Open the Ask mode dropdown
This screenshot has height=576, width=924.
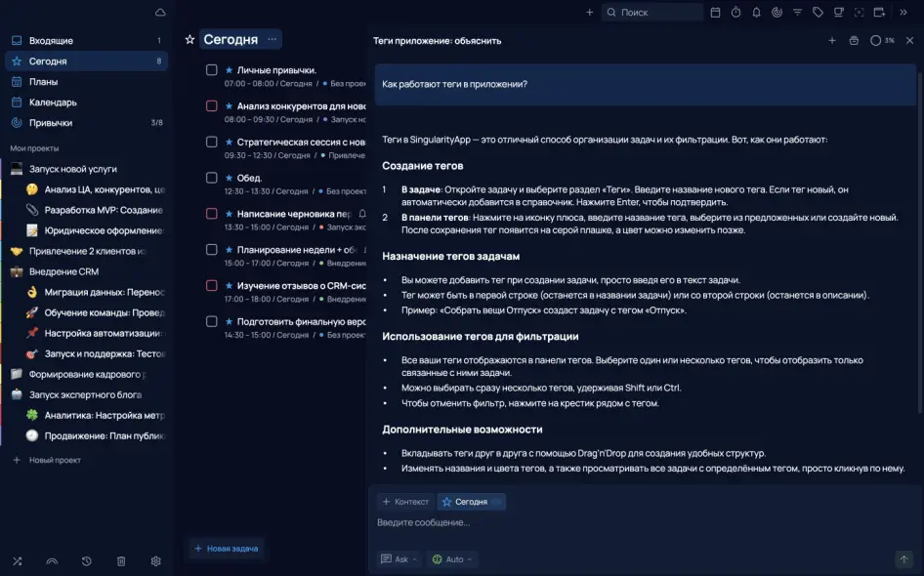point(399,559)
